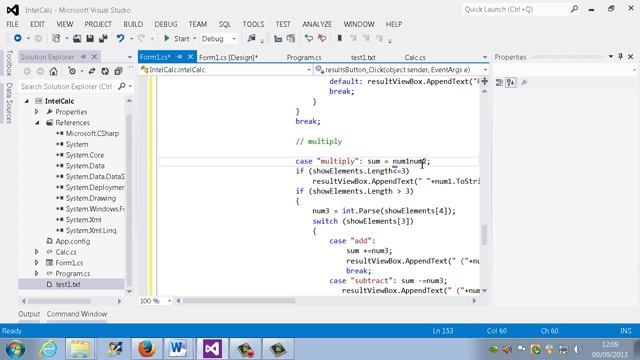Expand the Properties node in Solution Explorer

pos(37,111)
